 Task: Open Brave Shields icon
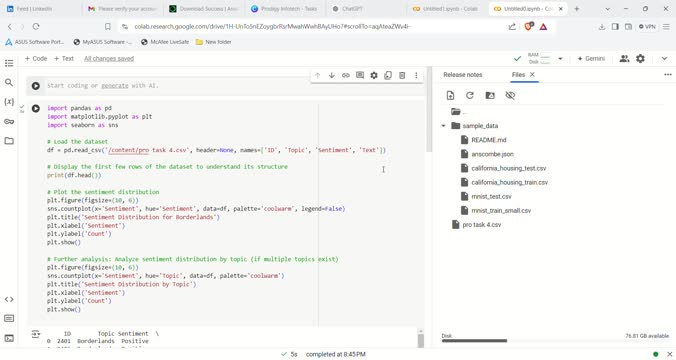pos(529,27)
